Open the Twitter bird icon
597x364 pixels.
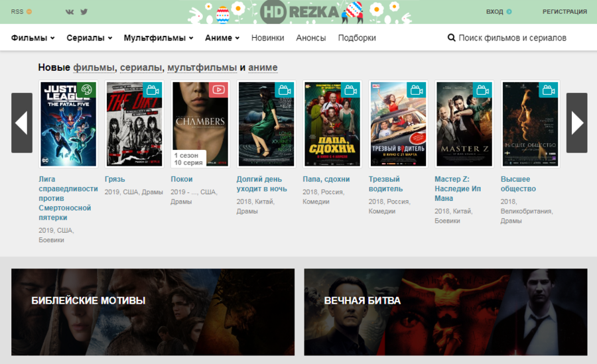click(x=84, y=12)
